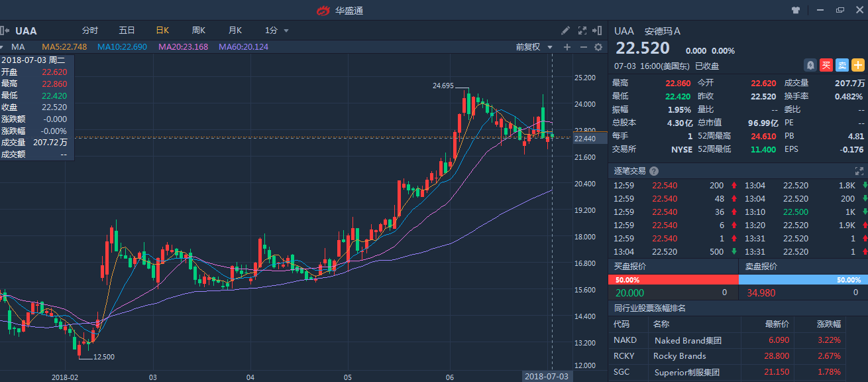Sort by 最新价 column header
The image size is (868, 382).
click(x=778, y=324)
